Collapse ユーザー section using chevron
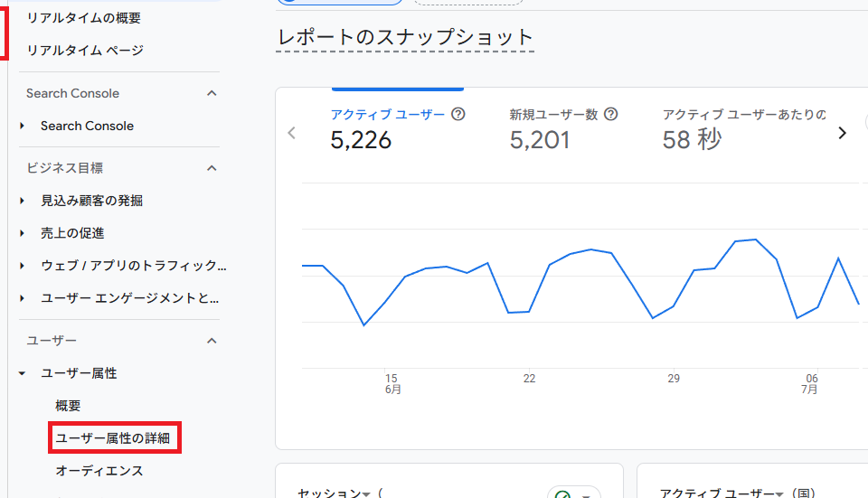Viewport: 868px width, 498px height. (x=212, y=341)
